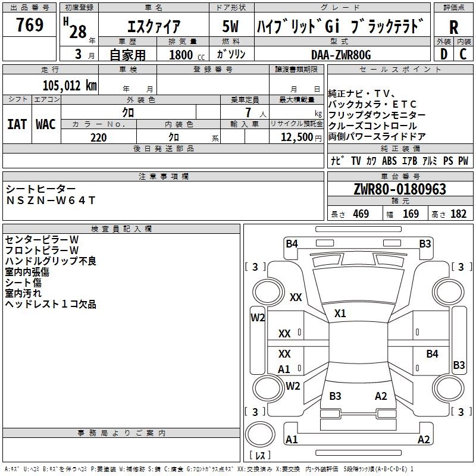The image size is (476, 476).
Task: Select the note シートヒーター
Action: [x=40, y=189]
